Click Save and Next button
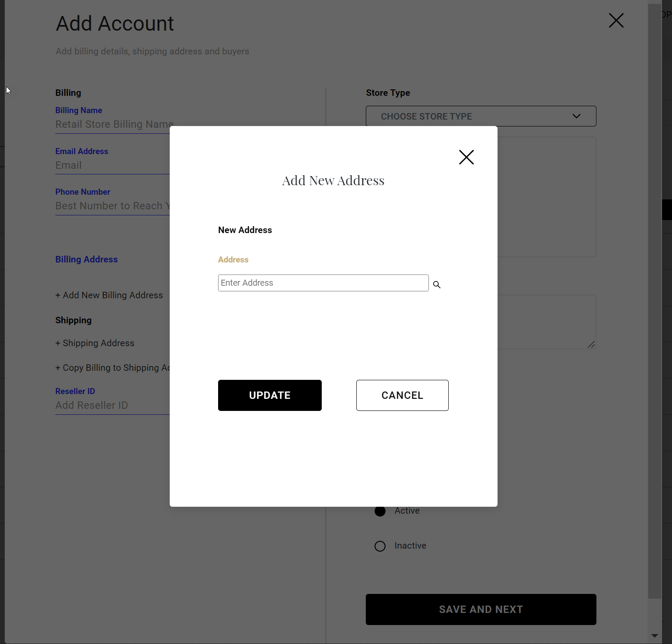 tap(481, 609)
